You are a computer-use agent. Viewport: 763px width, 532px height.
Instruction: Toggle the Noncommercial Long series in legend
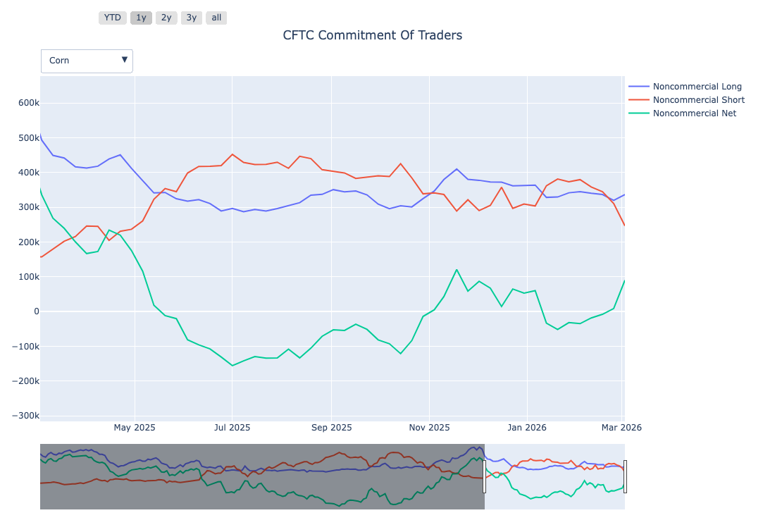(697, 87)
